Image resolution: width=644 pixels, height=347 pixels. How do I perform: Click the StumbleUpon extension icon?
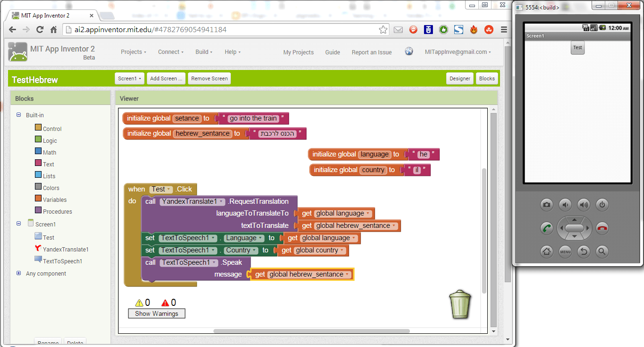[x=489, y=30]
